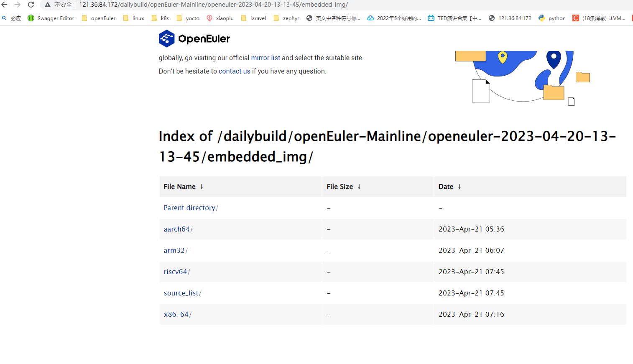Click the address bar URL
Screen dimensions: 633x364
tap(213, 5)
